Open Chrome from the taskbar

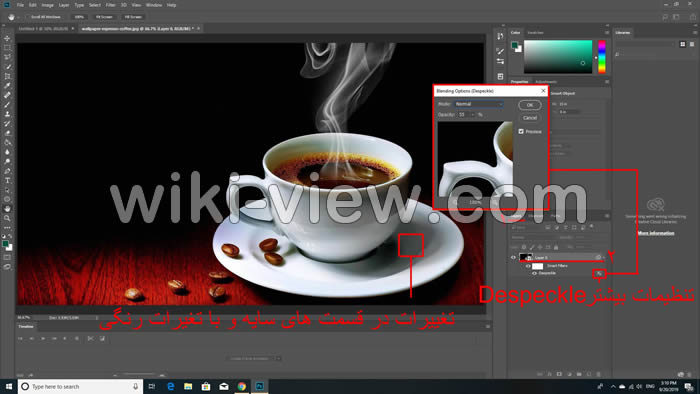click(242, 386)
